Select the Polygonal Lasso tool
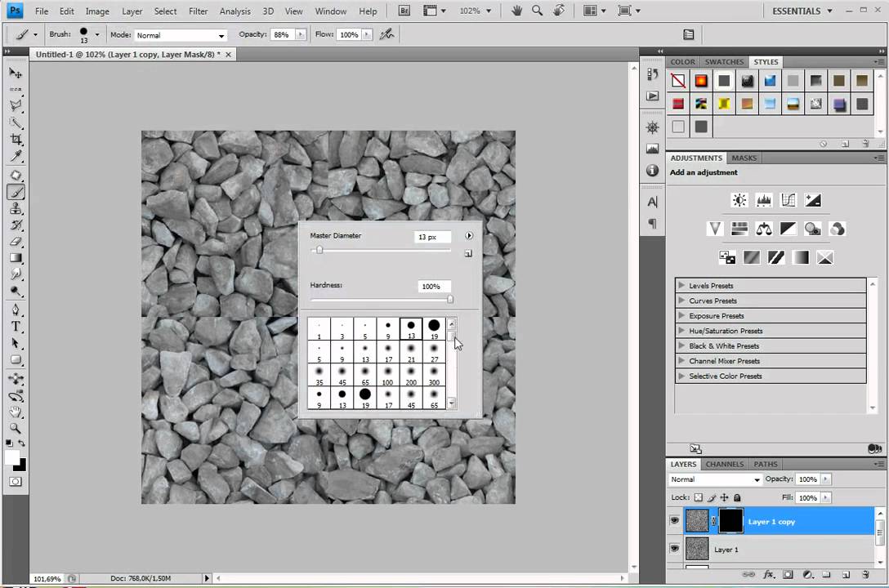 [x=16, y=105]
